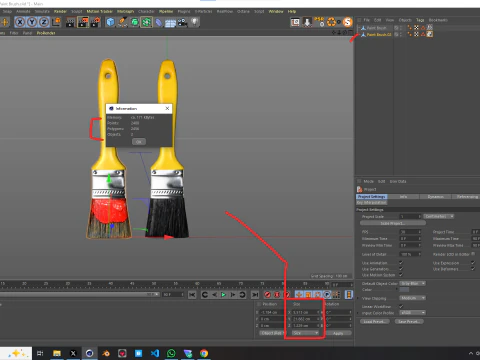Click the Autokeying red button
The height and width of the screenshot is (360, 480).
277,295
